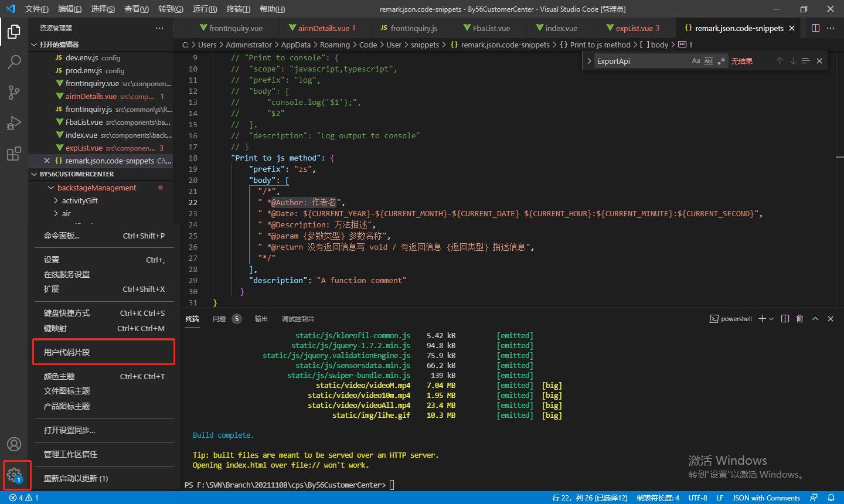Toggle whole word matching in search

pos(708,60)
